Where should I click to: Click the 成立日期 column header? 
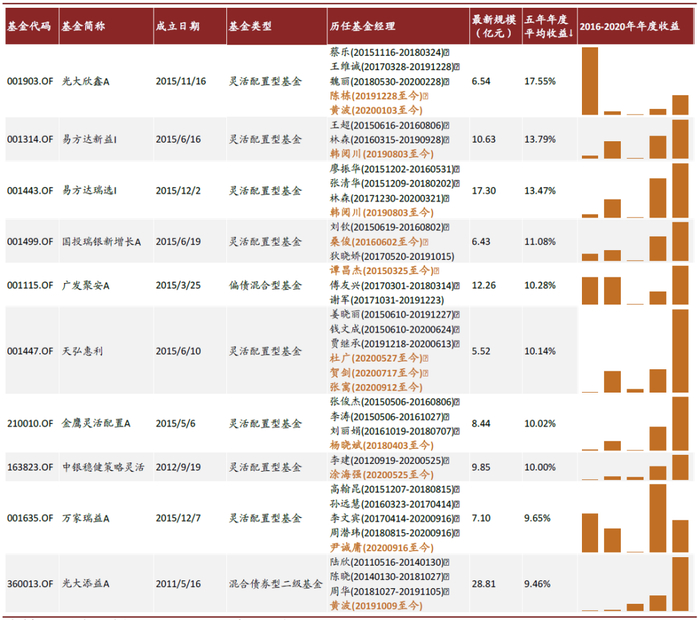pyautogui.click(x=178, y=26)
